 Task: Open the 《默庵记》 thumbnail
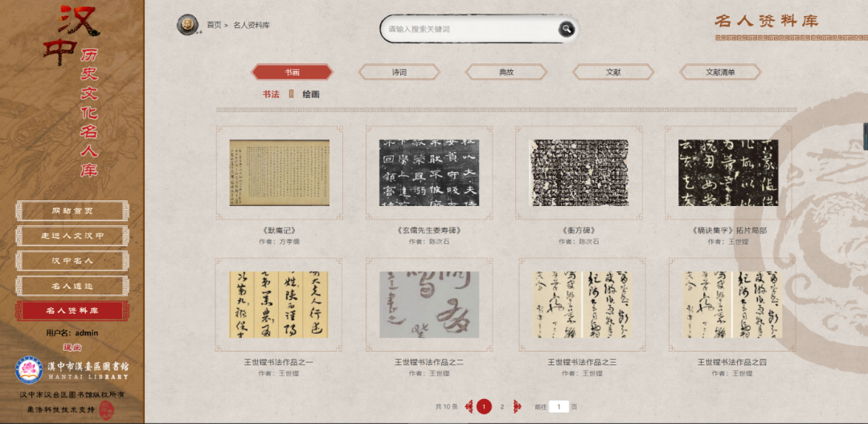tap(280, 172)
